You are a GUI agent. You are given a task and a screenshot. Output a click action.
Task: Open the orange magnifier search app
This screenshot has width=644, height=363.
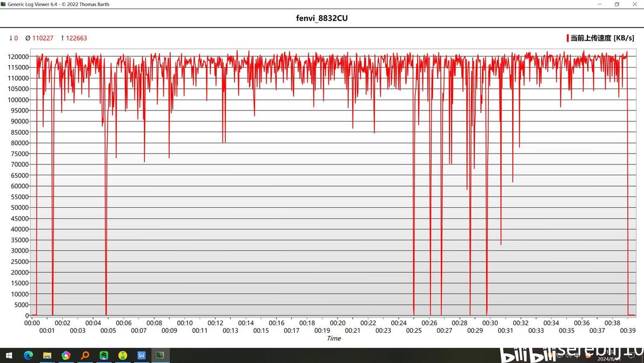[x=85, y=355]
